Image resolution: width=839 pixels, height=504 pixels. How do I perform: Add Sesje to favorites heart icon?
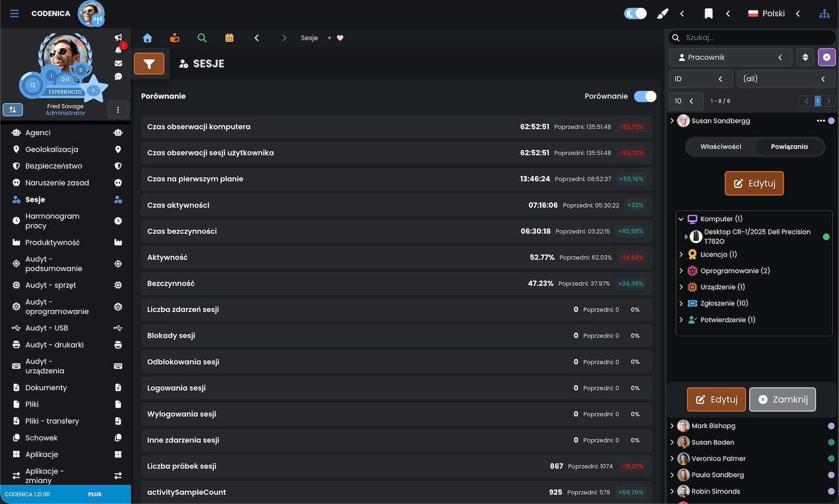(x=340, y=38)
